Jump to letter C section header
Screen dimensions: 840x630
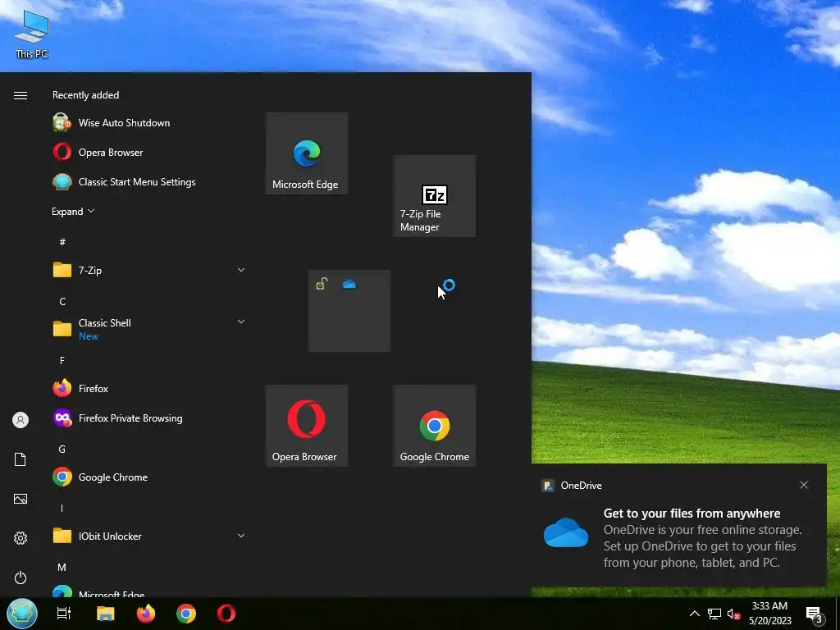[62, 302]
